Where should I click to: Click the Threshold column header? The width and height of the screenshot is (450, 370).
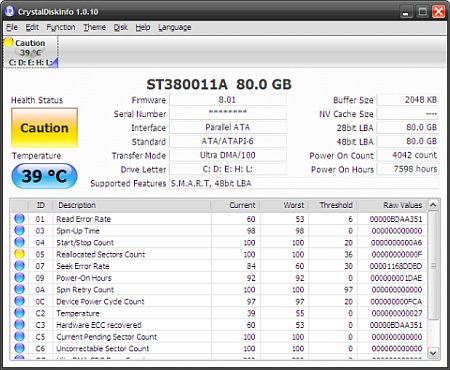332,205
